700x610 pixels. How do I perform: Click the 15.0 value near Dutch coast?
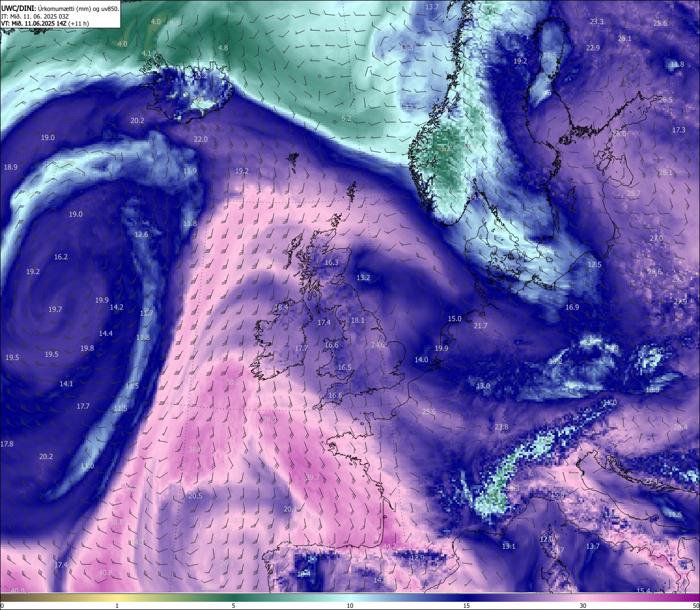[454, 319]
